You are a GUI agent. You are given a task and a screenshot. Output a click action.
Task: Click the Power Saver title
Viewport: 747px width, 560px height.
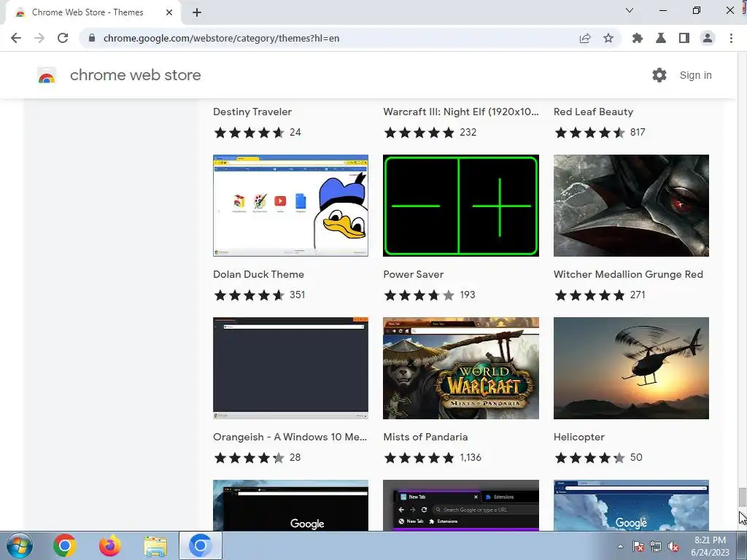click(413, 274)
